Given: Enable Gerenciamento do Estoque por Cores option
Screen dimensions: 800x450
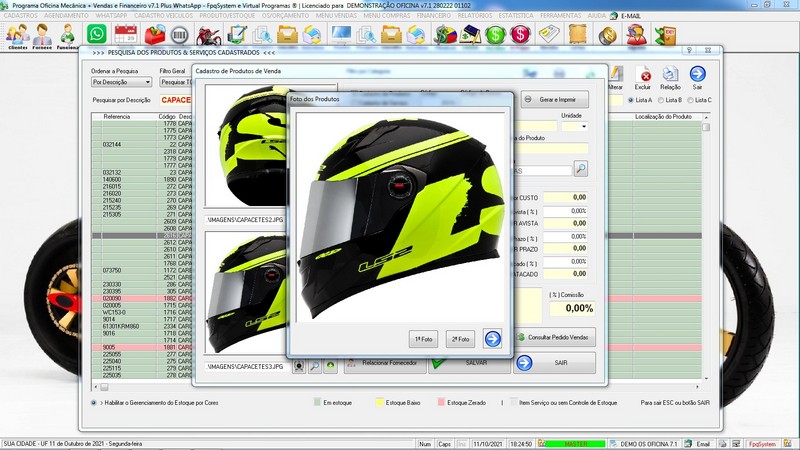Looking at the screenshot, I should pos(93,403).
